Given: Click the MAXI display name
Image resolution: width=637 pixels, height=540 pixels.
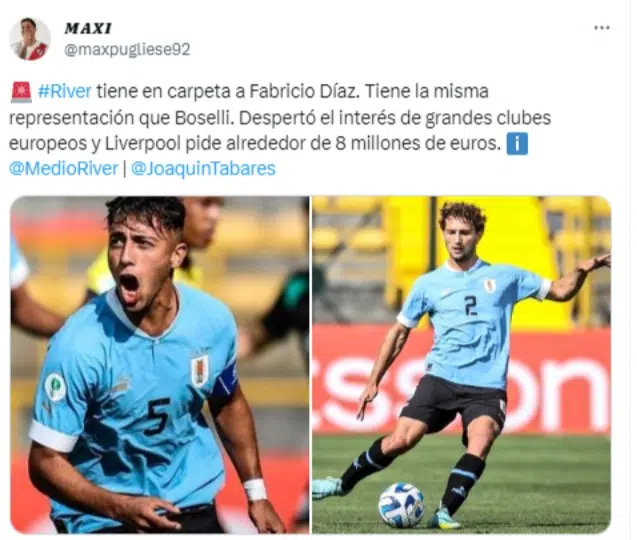Looking at the screenshot, I should (88, 28).
